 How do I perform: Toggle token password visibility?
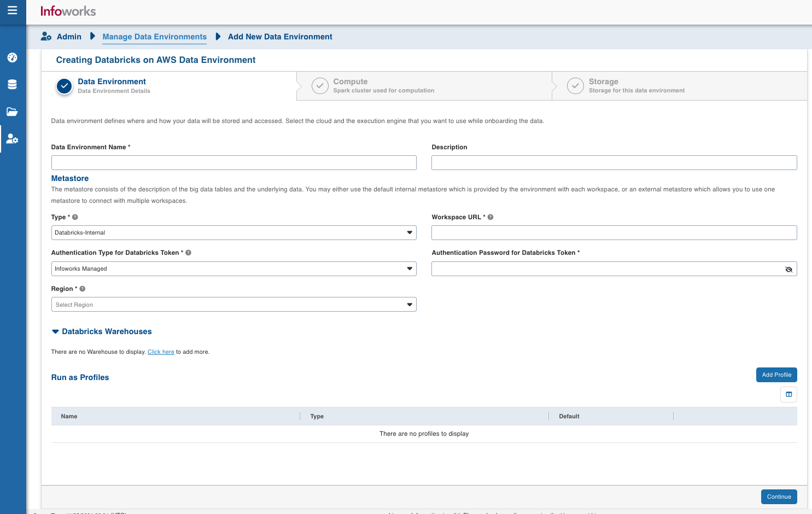[788, 269]
